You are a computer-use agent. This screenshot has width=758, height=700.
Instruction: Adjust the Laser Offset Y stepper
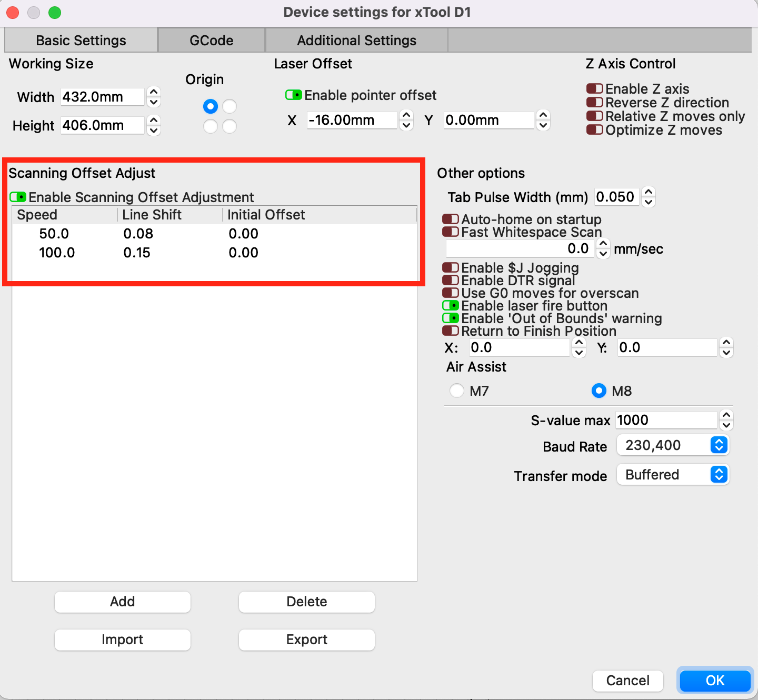click(543, 120)
